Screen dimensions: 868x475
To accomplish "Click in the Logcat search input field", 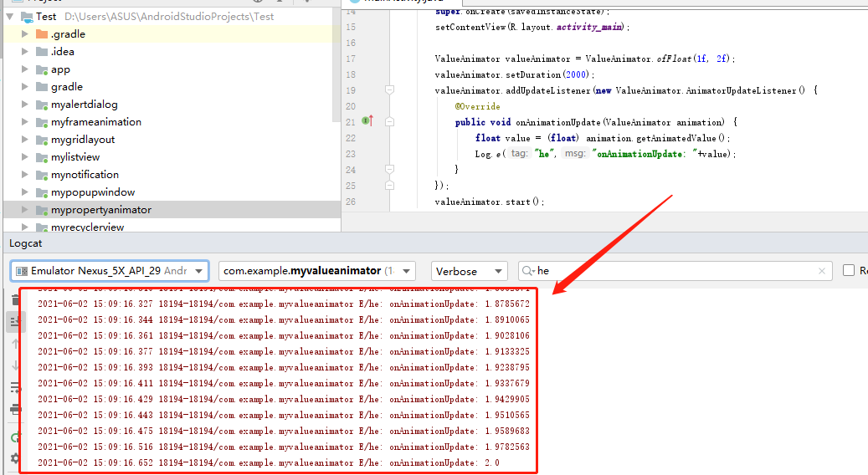I will pyautogui.click(x=675, y=271).
